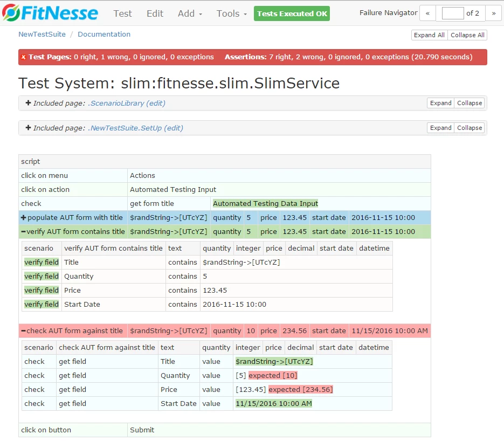Screen dimensions: 504x441
Task: Click Collapse button for SetUp include
Action: pyautogui.click(x=470, y=128)
